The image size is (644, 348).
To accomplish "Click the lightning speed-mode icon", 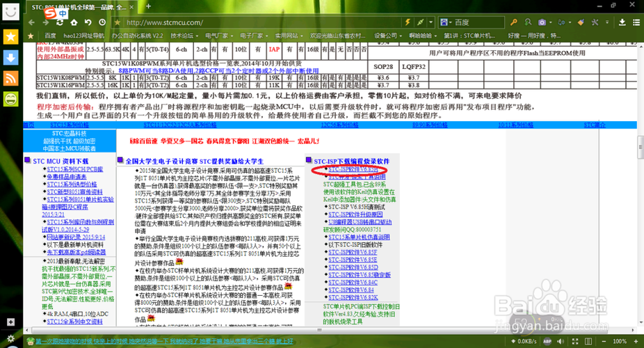I will pos(408,22).
